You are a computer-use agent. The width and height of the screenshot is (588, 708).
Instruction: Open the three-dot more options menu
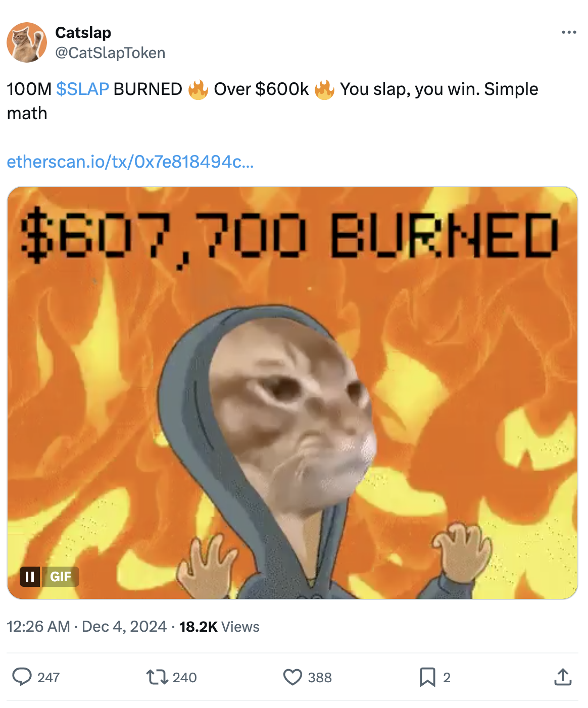[x=569, y=32]
